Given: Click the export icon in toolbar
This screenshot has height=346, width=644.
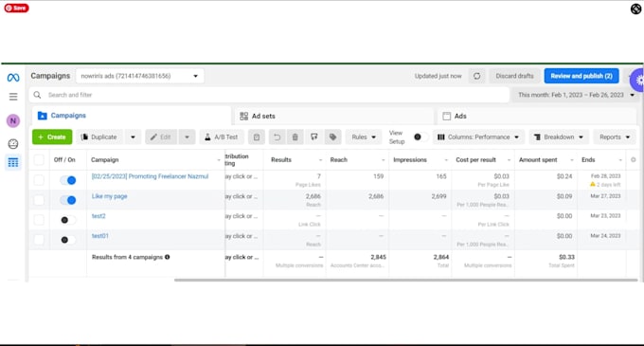Looking at the screenshot, I should (x=314, y=137).
